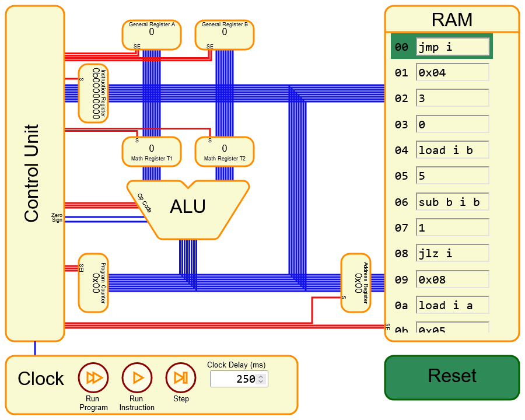Click the Zero label on Control Unit
525x420 pixels.
[x=57, y=215]
